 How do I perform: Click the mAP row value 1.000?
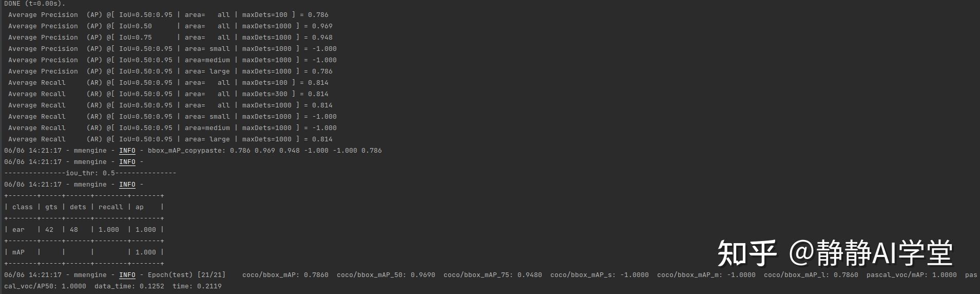[x=146, y=252]
